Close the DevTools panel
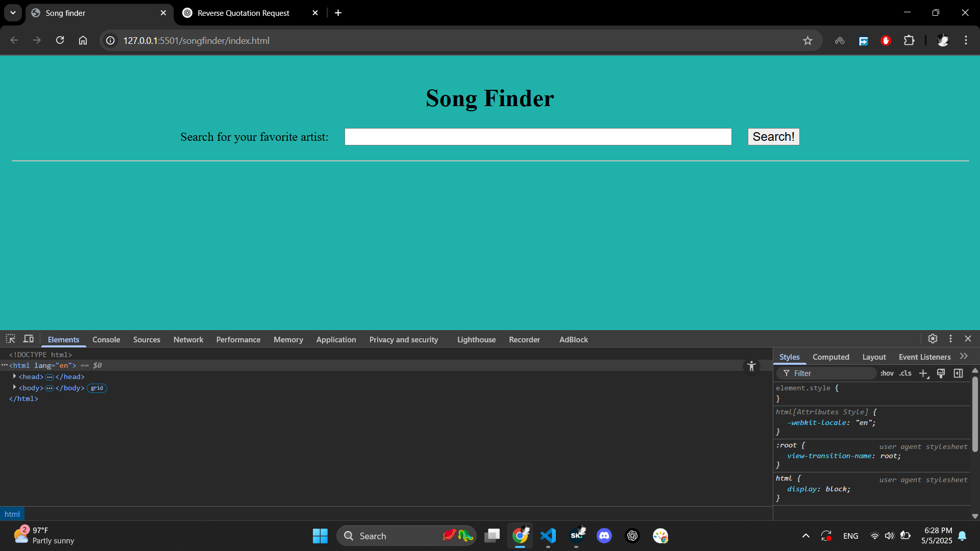Viewport: 980px width, 551px height. click(968, 339)
